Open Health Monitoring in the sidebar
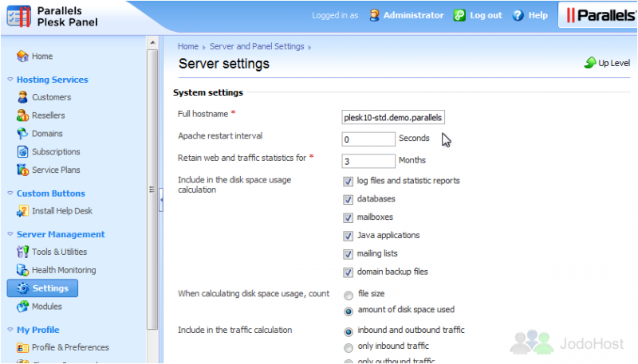 pyautogui.click(x=64, y=270)
